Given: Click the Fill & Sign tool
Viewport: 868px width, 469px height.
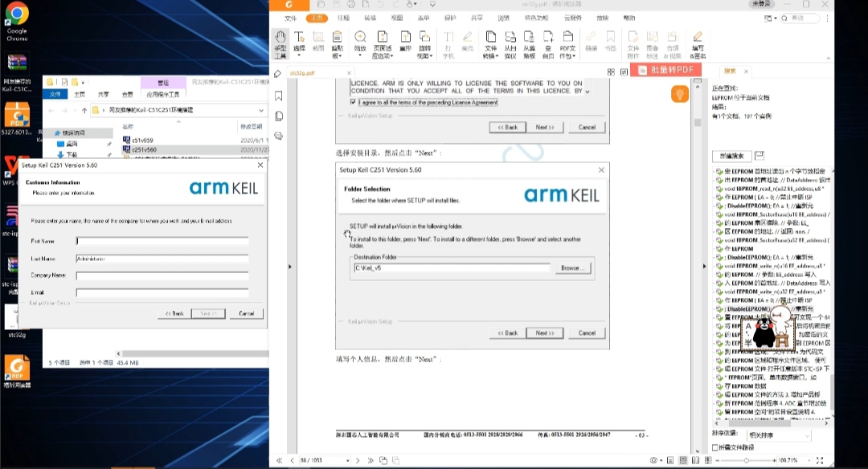Looking at the screenshot, I should coord(698,43).
